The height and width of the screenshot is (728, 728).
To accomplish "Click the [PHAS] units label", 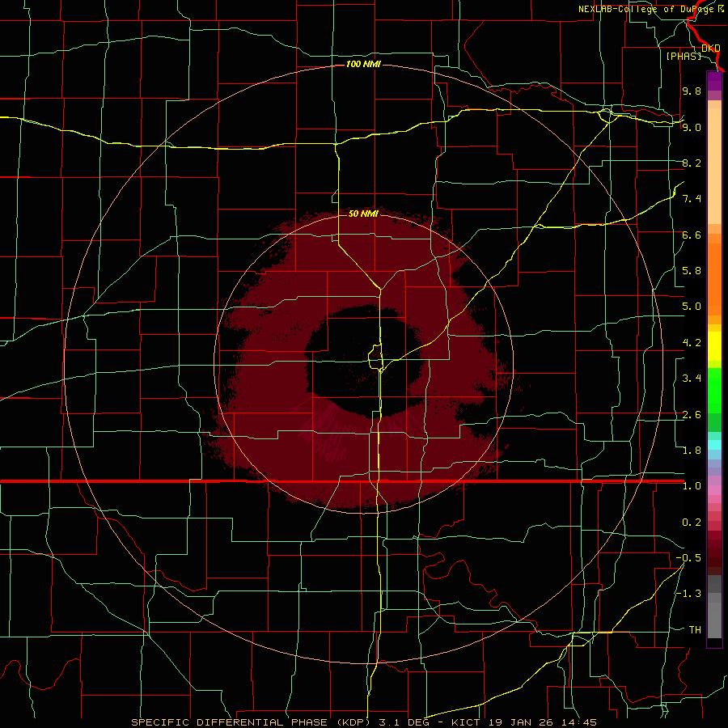I will pyautogui.click(x=684, y=56).
